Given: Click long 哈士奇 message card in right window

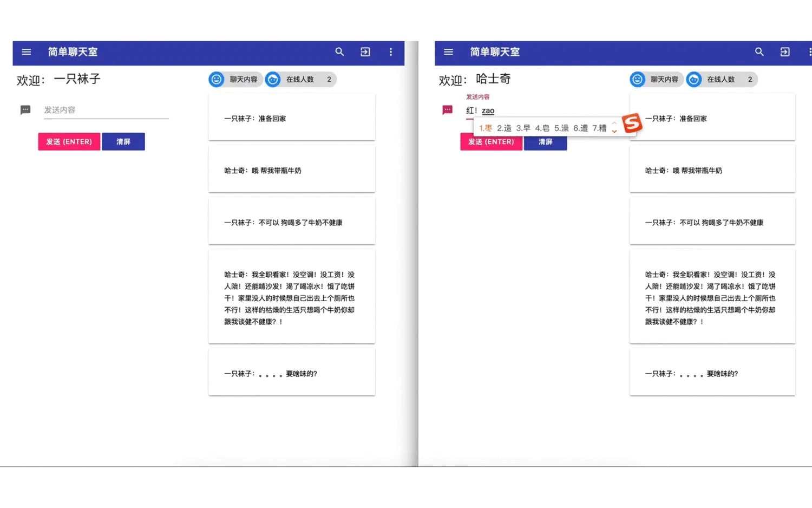Looking at the screenshot, I should click(712, 297).
